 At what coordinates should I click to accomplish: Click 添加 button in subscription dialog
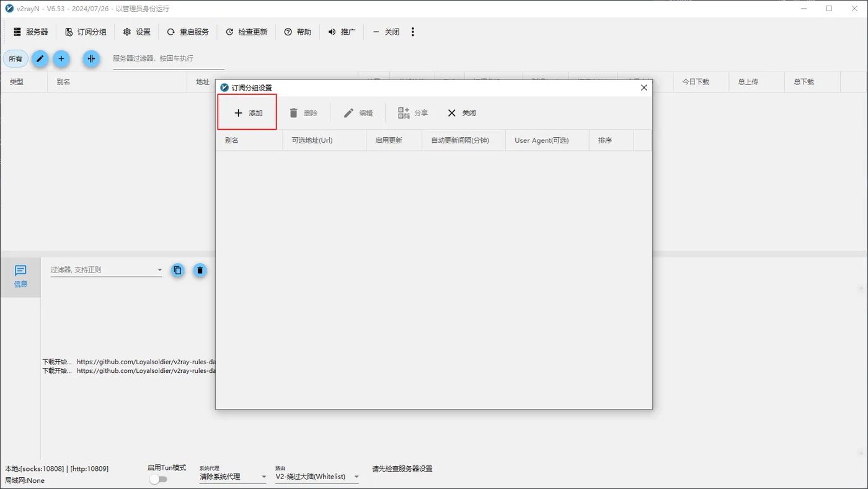tap(248, 113)
